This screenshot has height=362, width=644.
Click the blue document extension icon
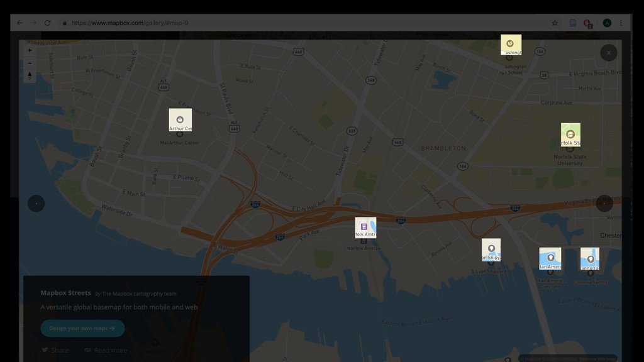coord(573,23)
